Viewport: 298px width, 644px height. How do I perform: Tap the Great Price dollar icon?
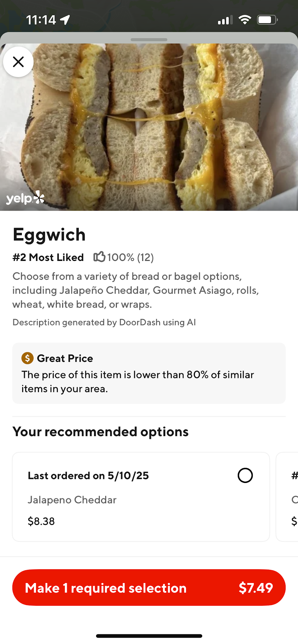tap(27, 358)
